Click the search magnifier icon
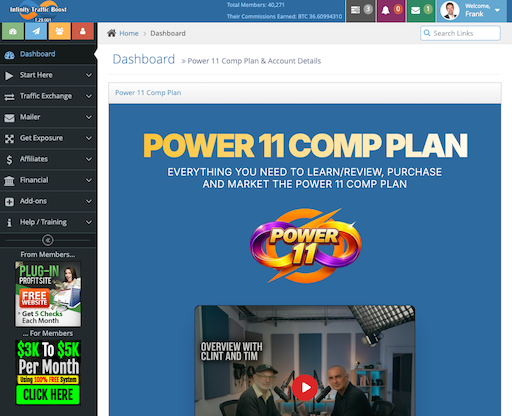512x416 pixels. (x=427, y=33)
